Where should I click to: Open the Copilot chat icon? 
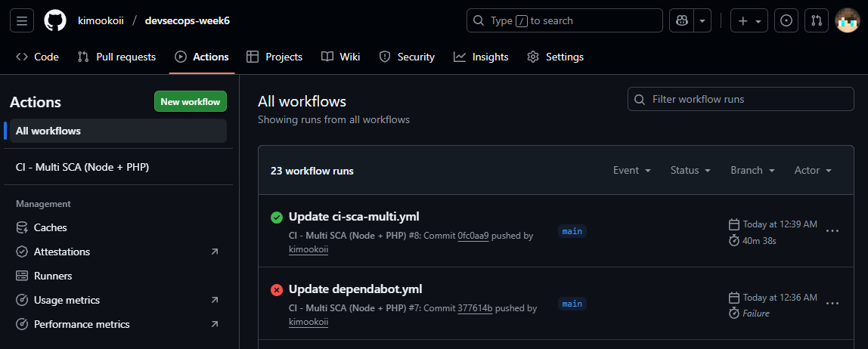(681, 21)
